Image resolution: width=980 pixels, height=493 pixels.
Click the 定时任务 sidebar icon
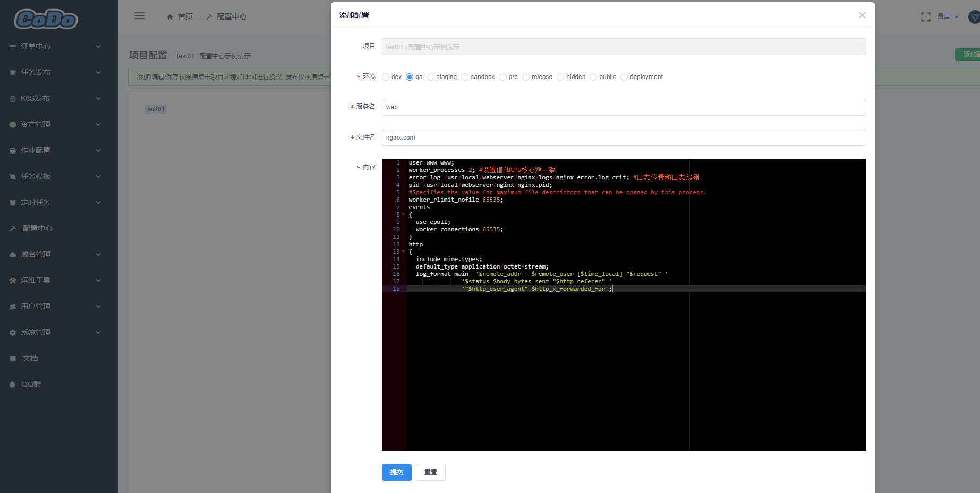point(13,203)
